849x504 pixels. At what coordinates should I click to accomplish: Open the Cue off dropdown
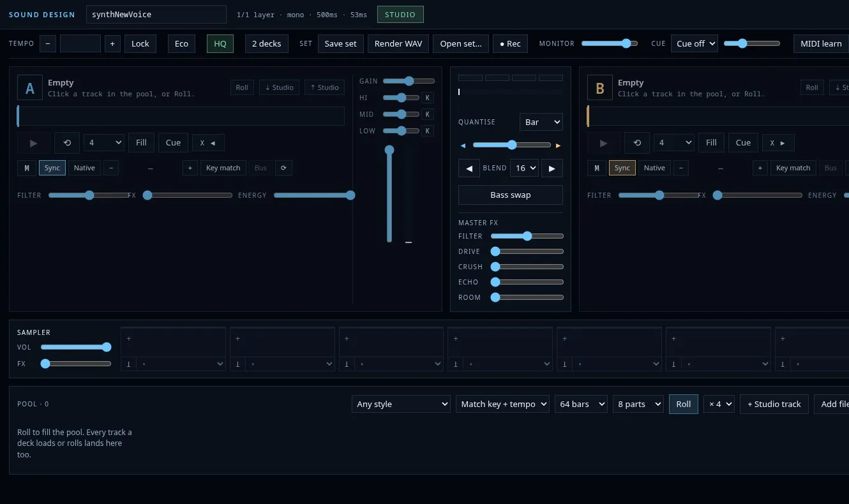[x=695, y=43]
